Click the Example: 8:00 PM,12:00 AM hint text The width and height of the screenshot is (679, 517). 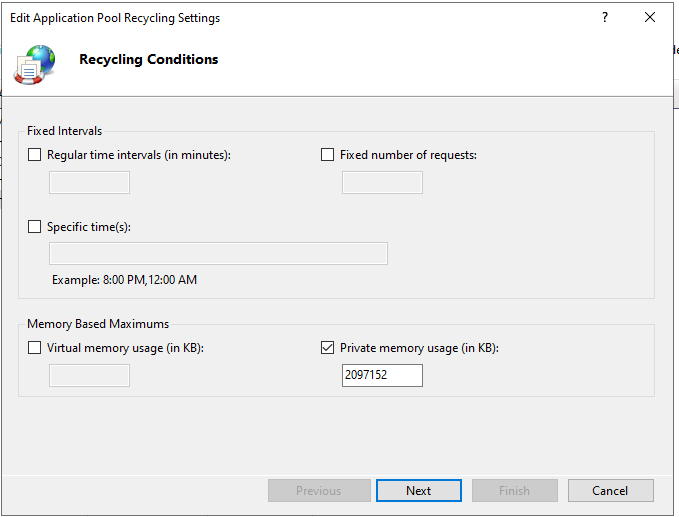(x=124, y=280)
